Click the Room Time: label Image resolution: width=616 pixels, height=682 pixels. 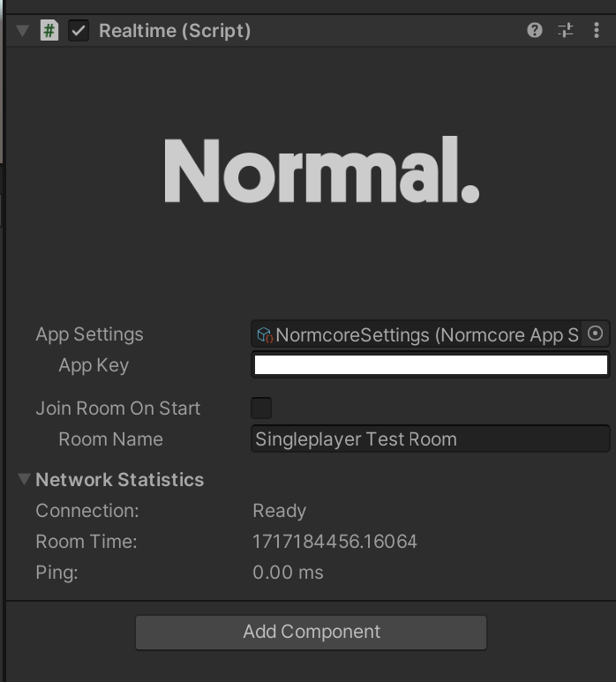coord(86,542)
